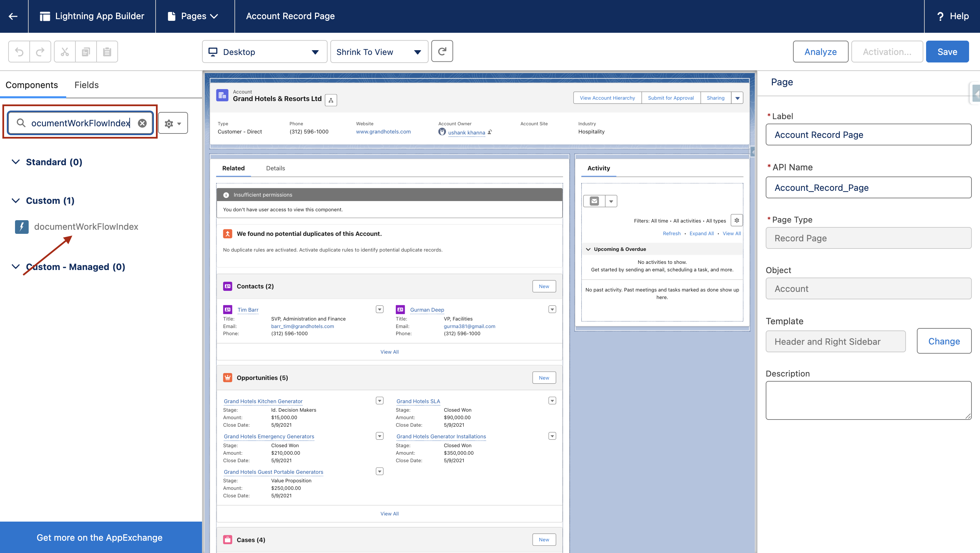Collapse the Upcoming & Overdue section
Image resolution: width=980 pixels, height=553 pixels.
(588, 249)
